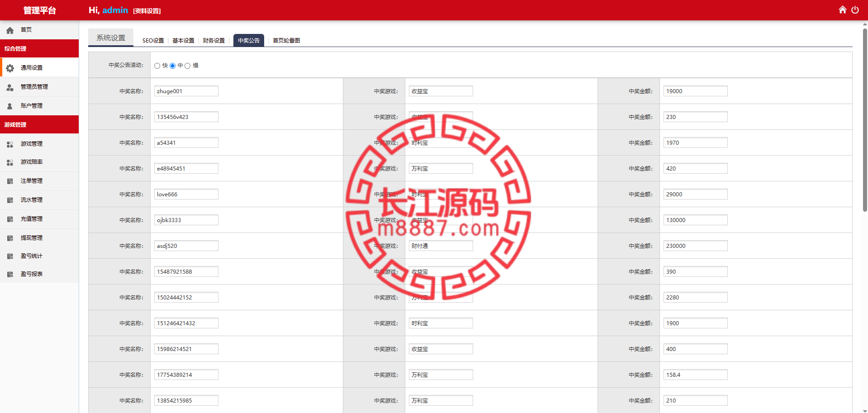Click the 游戏管理 red section header

click(39, 124)
